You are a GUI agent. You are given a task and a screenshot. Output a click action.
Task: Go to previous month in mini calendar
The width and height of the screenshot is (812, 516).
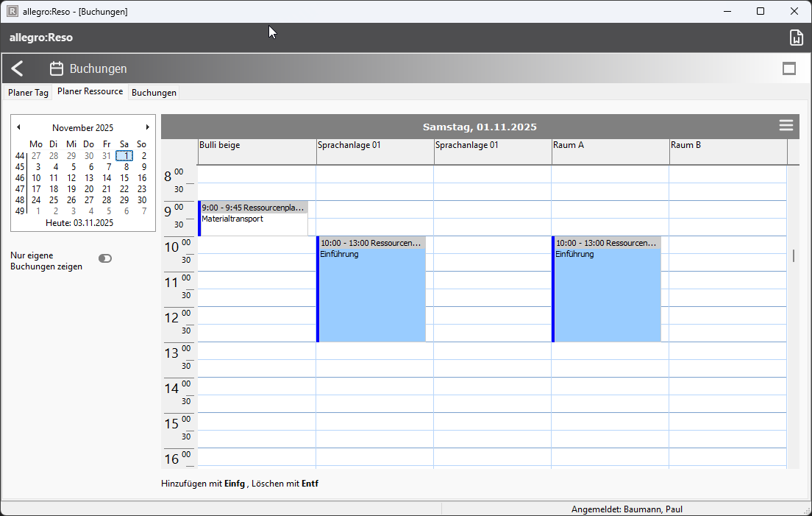pyautogui.click(x=18, y=127)
